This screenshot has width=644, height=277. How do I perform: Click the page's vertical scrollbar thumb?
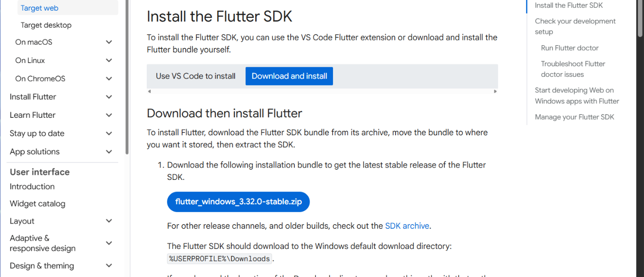point(640,18)
